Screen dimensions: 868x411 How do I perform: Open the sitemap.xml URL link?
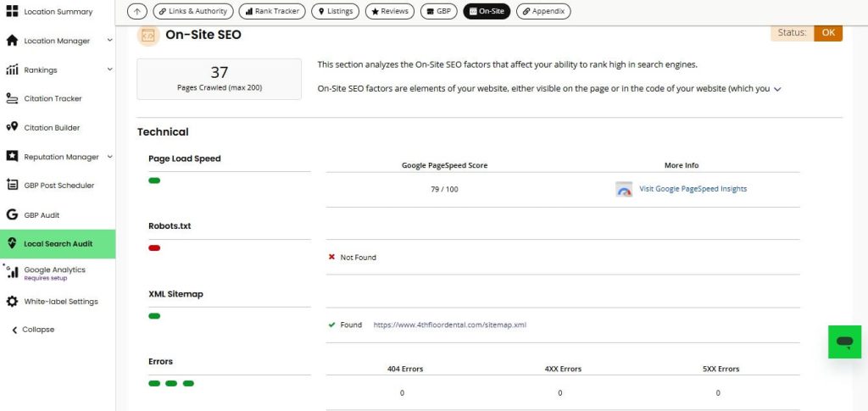[x=449, y=325]
